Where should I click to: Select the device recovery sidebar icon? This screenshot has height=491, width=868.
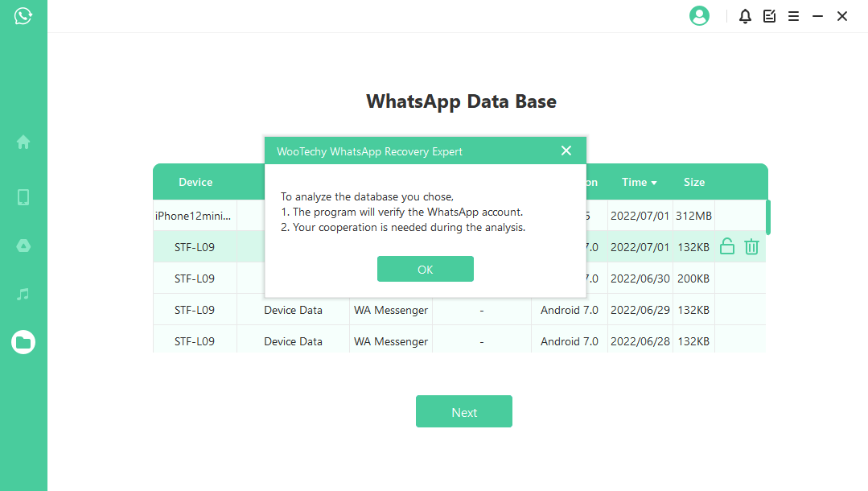point(23,197)
